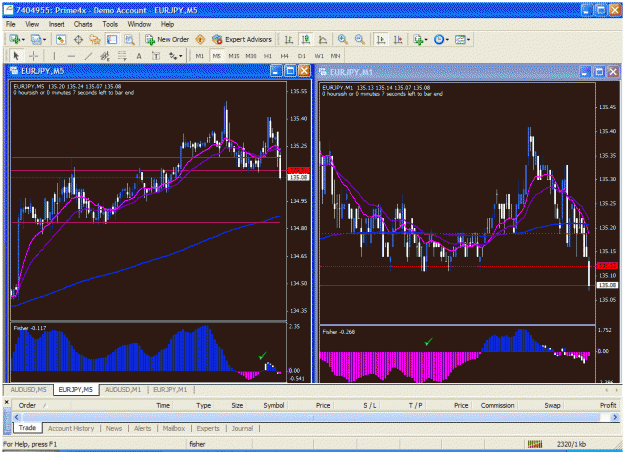Select the Cursor arrow tool
This screenshot has height=452, width=625.
tap(16, 56)
